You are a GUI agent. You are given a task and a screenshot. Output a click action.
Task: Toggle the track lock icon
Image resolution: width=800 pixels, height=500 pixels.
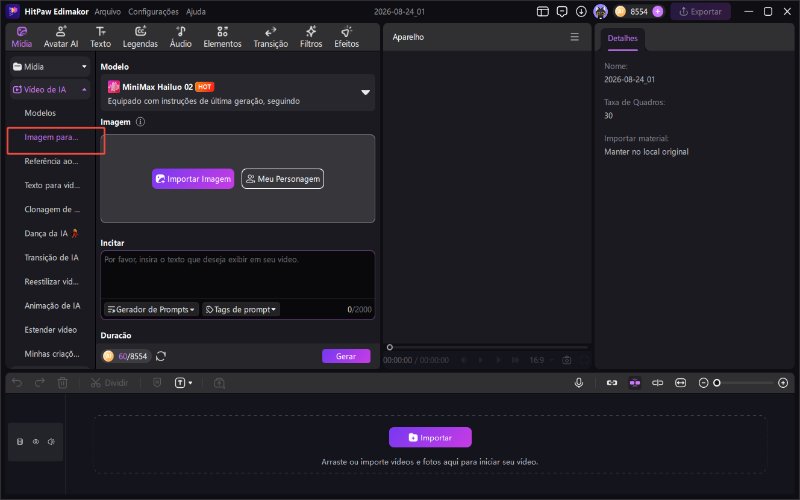tap(20, 442)
